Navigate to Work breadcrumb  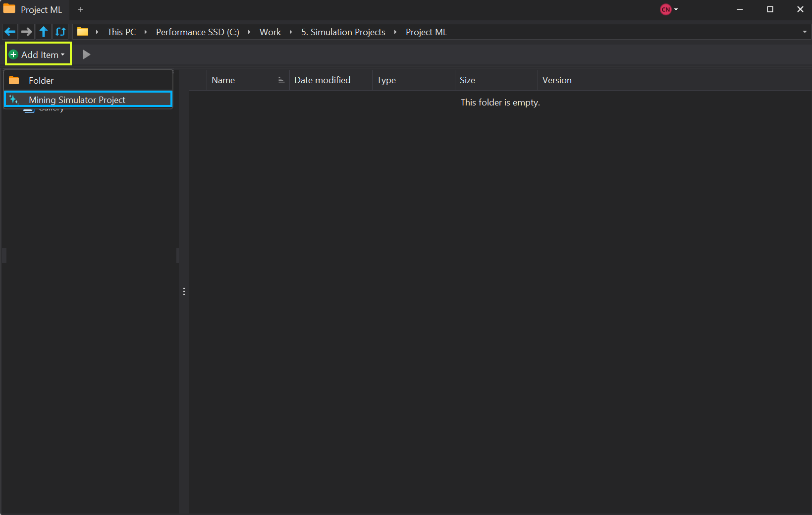click(270, 32)
